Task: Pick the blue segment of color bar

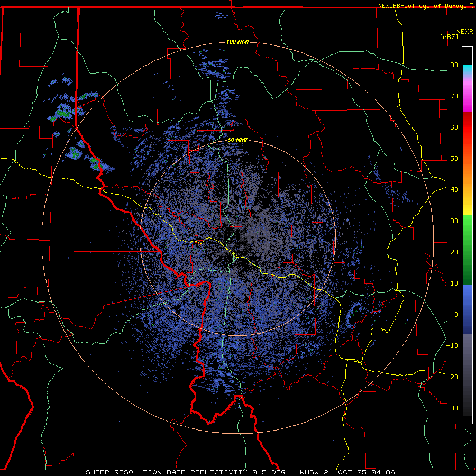Action: [x=467, y=309]
